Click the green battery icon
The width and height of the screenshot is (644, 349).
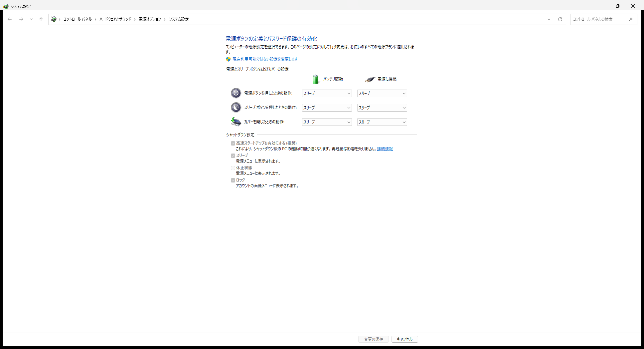315,79
